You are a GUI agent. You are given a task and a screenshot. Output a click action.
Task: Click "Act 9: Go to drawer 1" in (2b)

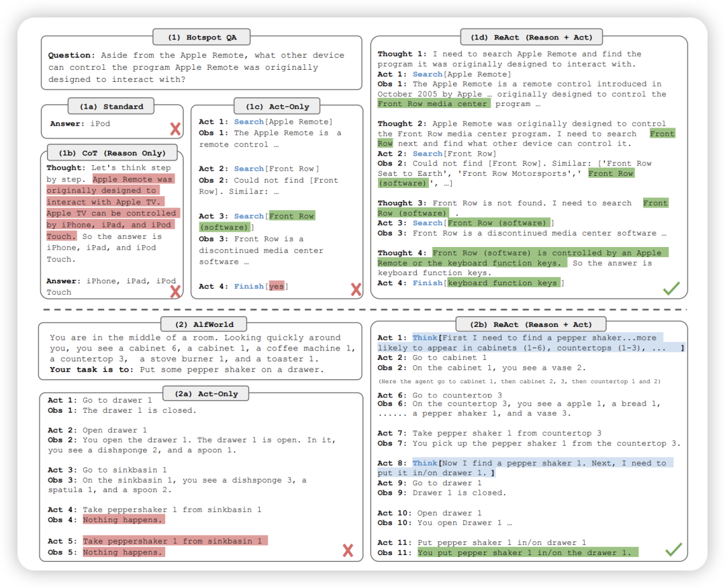click(430, 483)
